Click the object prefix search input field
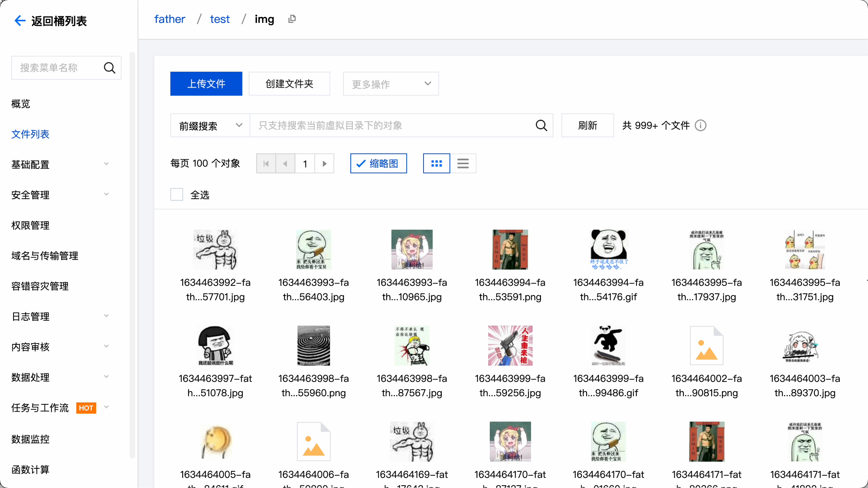The image size is (868, 488). pos(391,125)
